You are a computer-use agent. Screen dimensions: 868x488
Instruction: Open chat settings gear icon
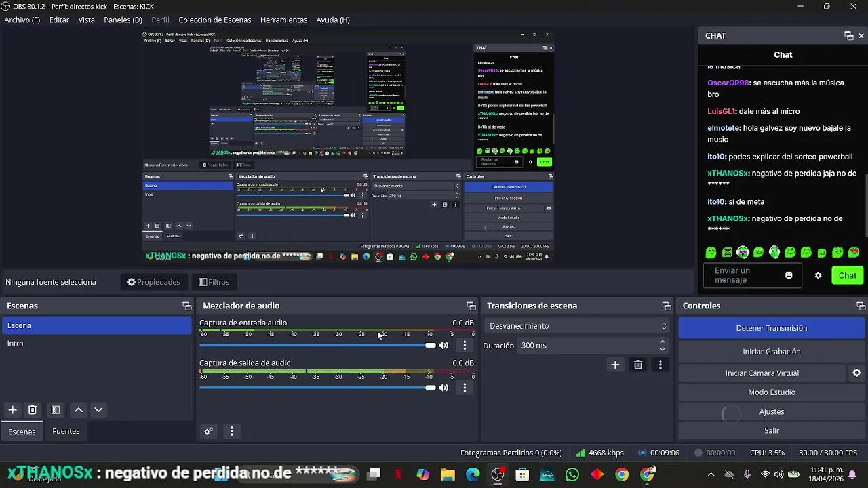tap(818, 276)
